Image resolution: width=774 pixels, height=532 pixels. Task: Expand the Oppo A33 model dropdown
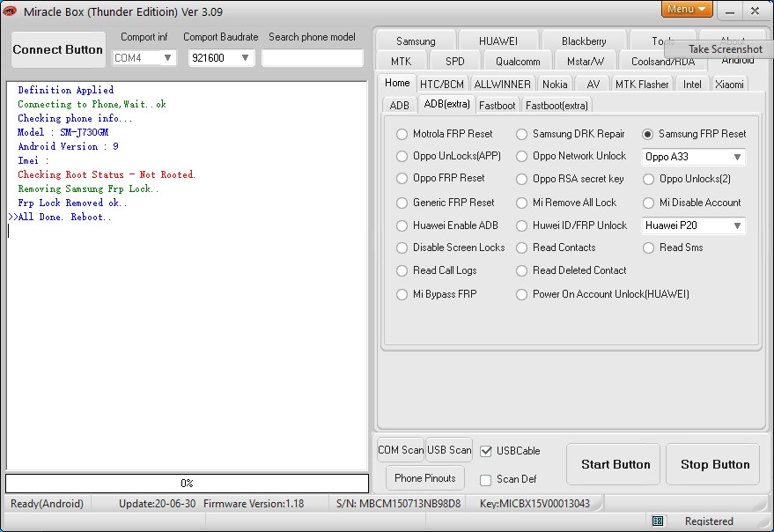click(x=693, y=157)
